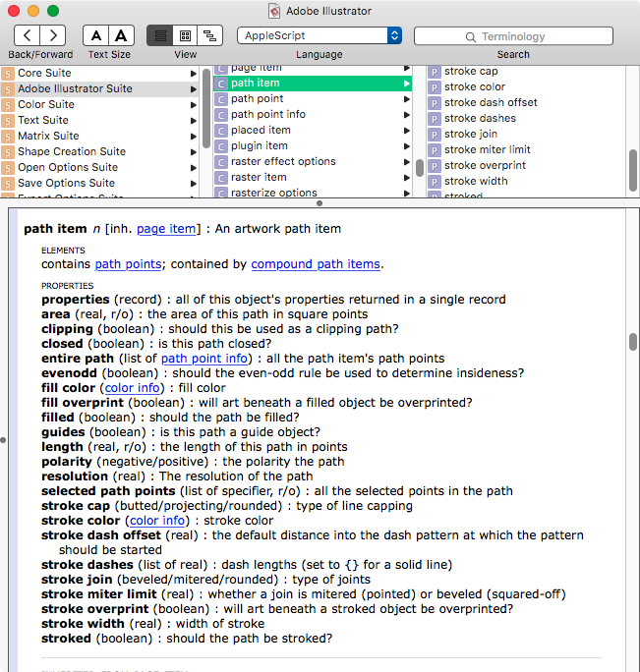Viewport: 640px width, 672px height.
Task: Expand arrow next to path point info
Action: pyautogui.click(x=407, y=115)
